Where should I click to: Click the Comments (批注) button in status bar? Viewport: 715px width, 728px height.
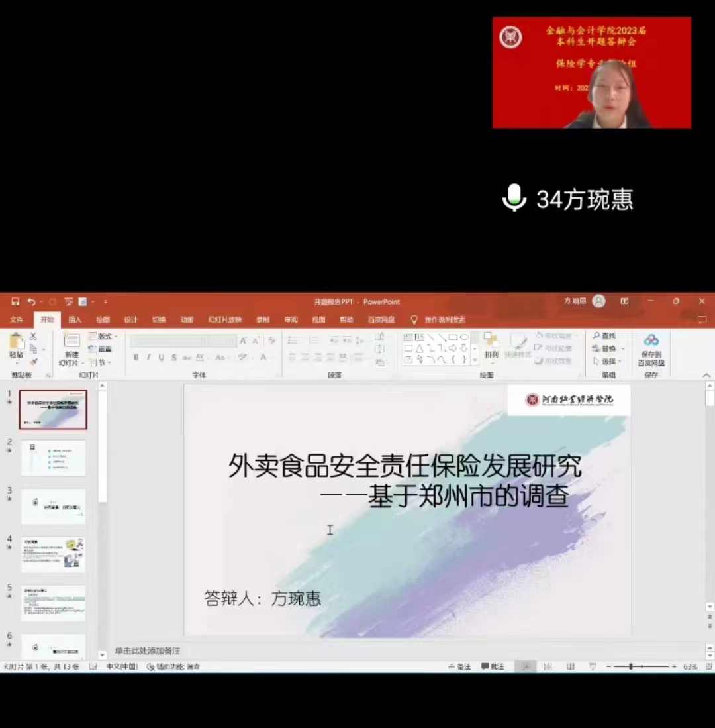point(493,667)
